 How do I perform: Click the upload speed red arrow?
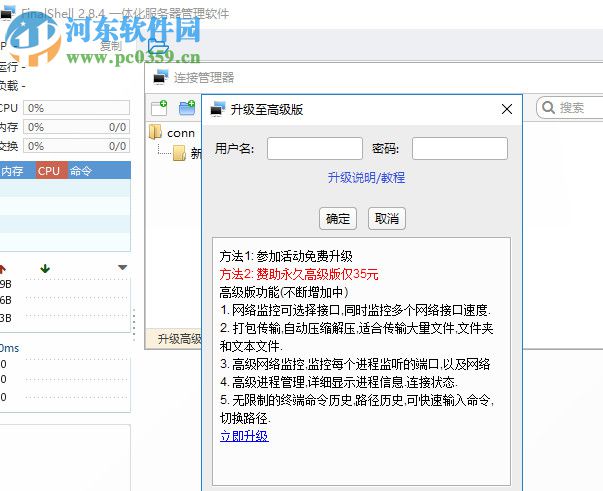click(3, 268)
